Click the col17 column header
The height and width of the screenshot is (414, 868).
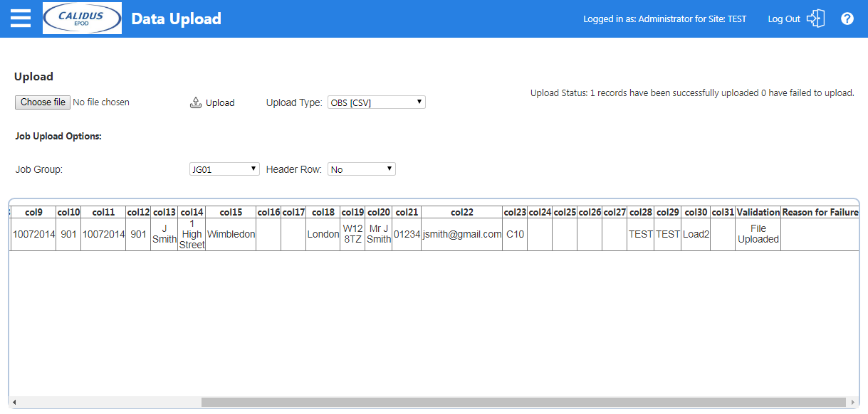(293, 212)
